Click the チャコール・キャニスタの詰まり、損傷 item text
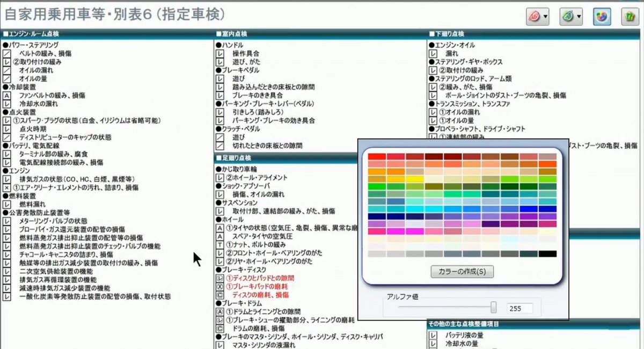 pyautogui.click(x=66, y=255)
